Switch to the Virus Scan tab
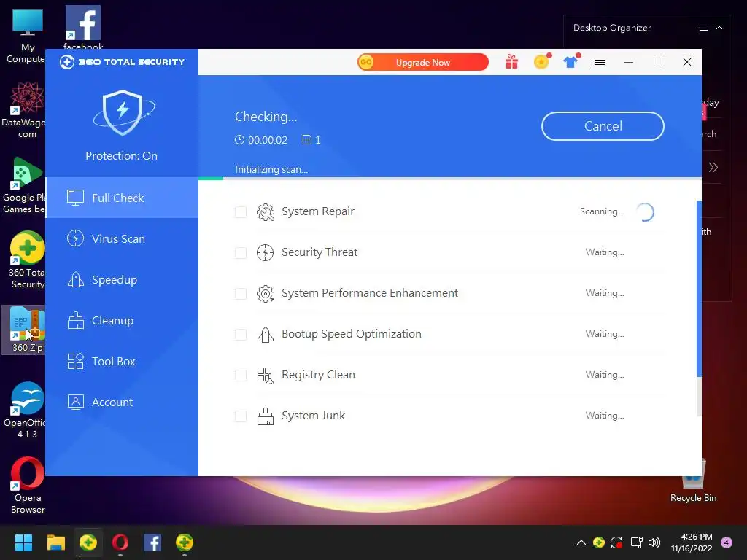The height and width of the screenshot is (560, 747). click(122, 238)
